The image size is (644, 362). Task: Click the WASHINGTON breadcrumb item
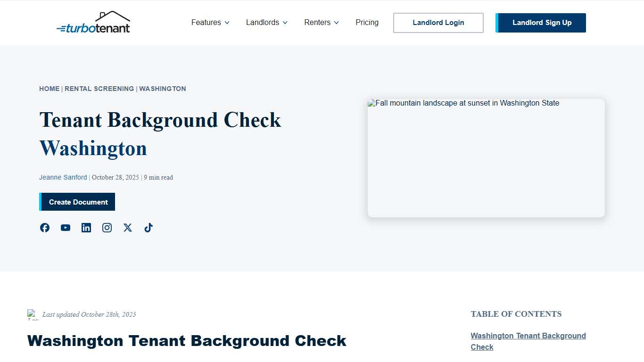coord(162,89)
